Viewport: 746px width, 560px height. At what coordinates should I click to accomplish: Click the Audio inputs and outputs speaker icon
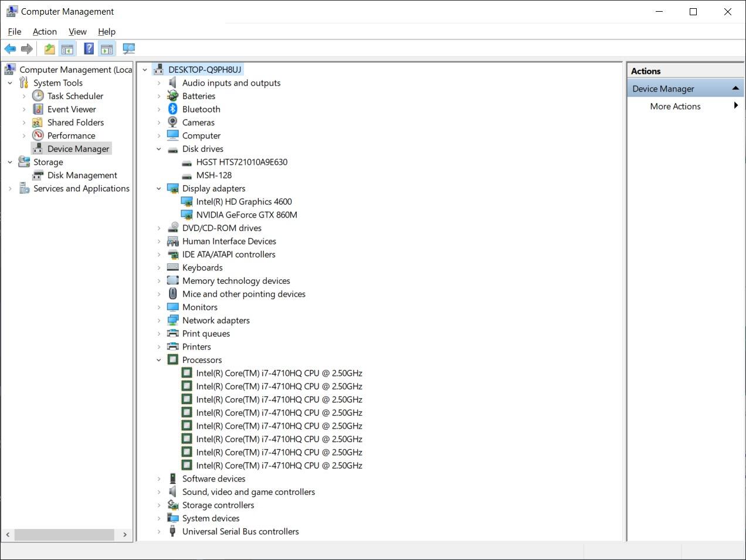(x=172, y=83)
